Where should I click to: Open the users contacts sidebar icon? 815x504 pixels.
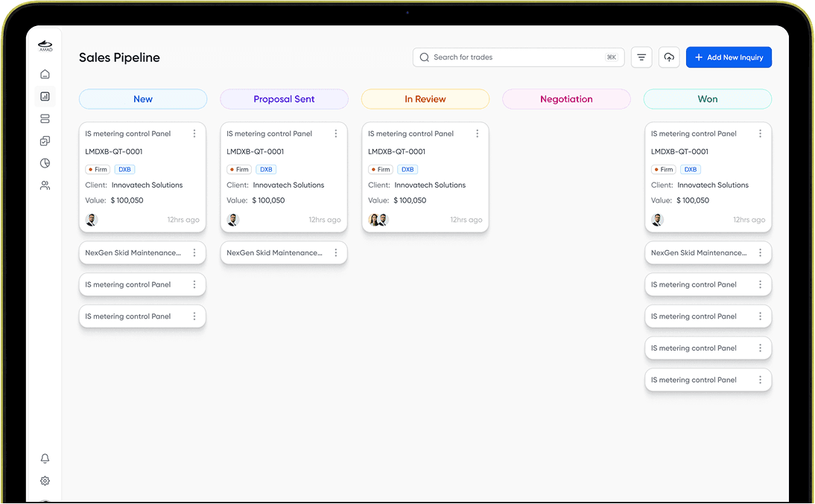(x=45, y=185)
